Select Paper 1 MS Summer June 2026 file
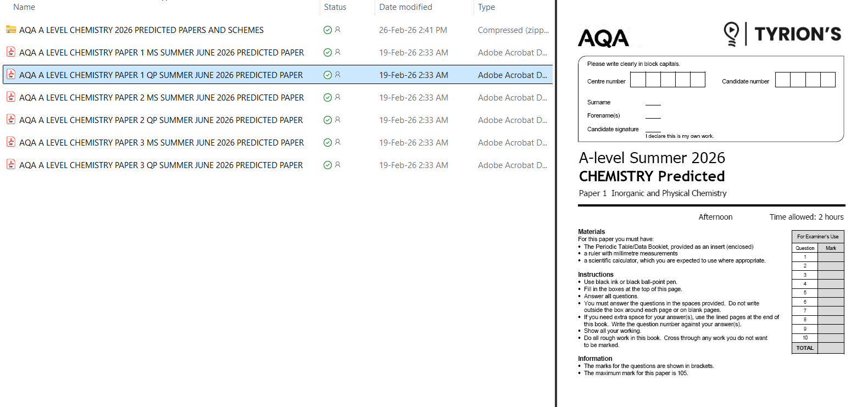The image size is (868, 407). pos(162,53)
